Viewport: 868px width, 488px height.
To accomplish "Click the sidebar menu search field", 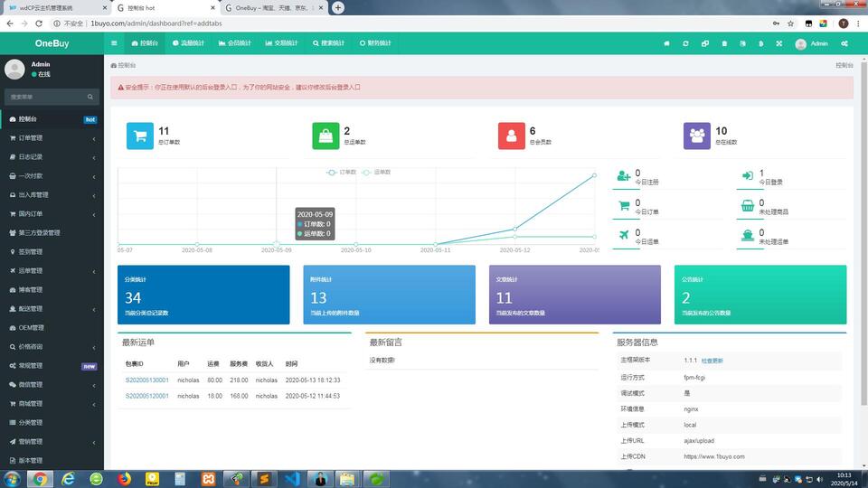I will click(x=45, y=97).
